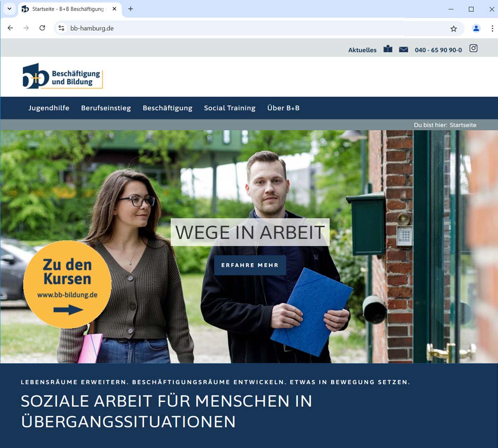The width and height of the screenshot is (498, 448).
Task: Click the ERFAHRE MEHR button
Action: click(x=250, y=265)
